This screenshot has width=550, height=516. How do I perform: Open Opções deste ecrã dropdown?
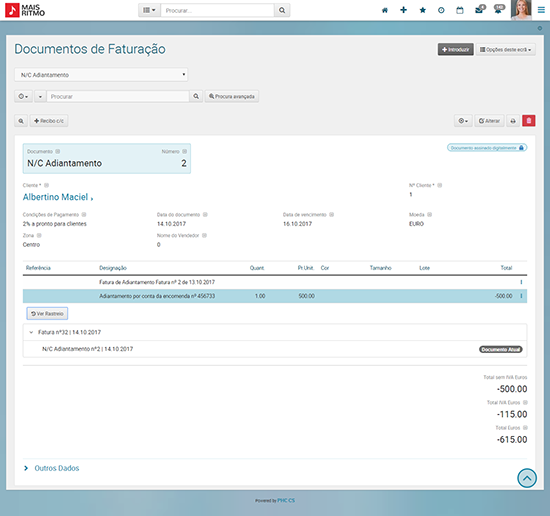coord(505,49)
